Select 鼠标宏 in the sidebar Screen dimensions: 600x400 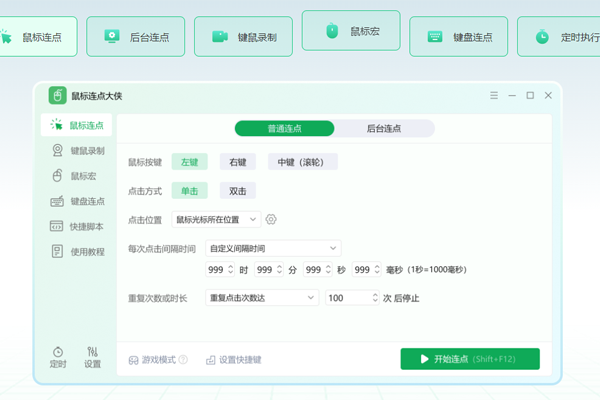(76, 176)
